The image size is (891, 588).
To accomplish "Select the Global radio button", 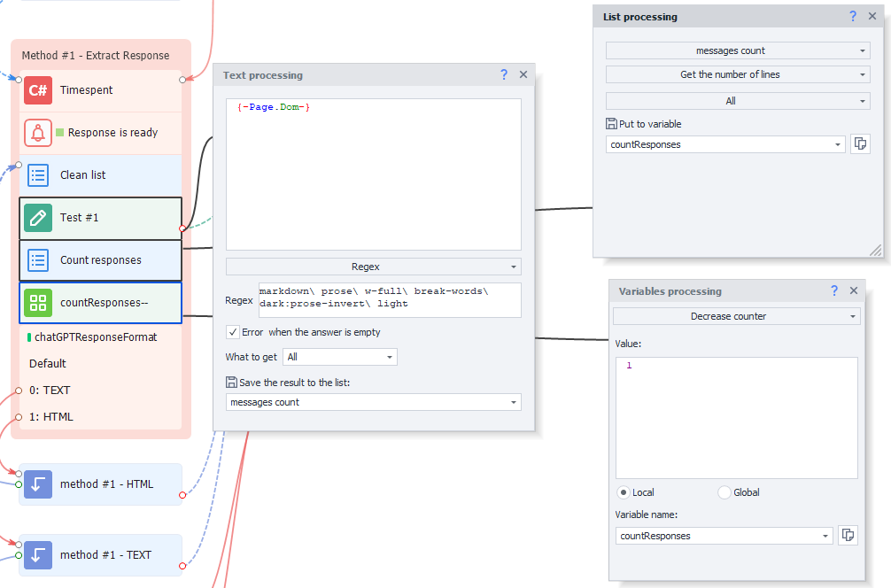I will [724, 492].
